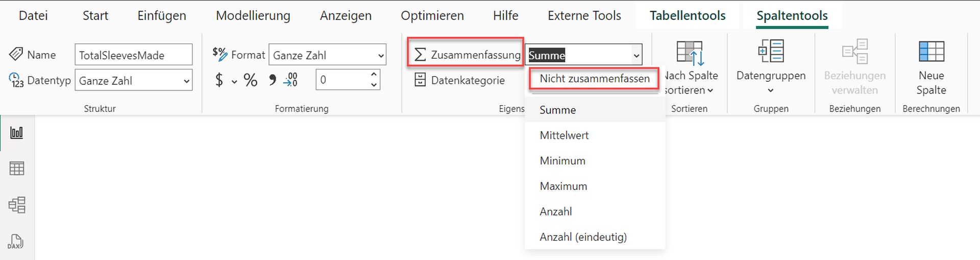Toggle thousands separator comma icon
This screenshot has width=980, height=260.
(x=273, y=80)
